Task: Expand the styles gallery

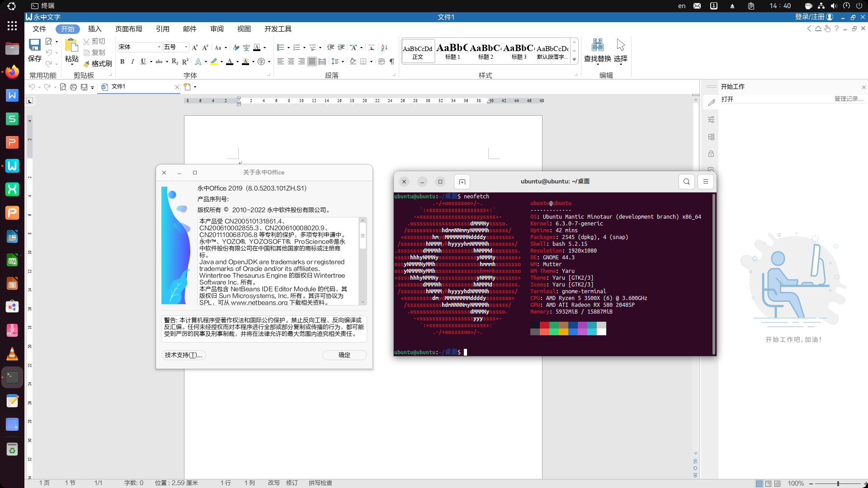Action: (x=575, y=60)
